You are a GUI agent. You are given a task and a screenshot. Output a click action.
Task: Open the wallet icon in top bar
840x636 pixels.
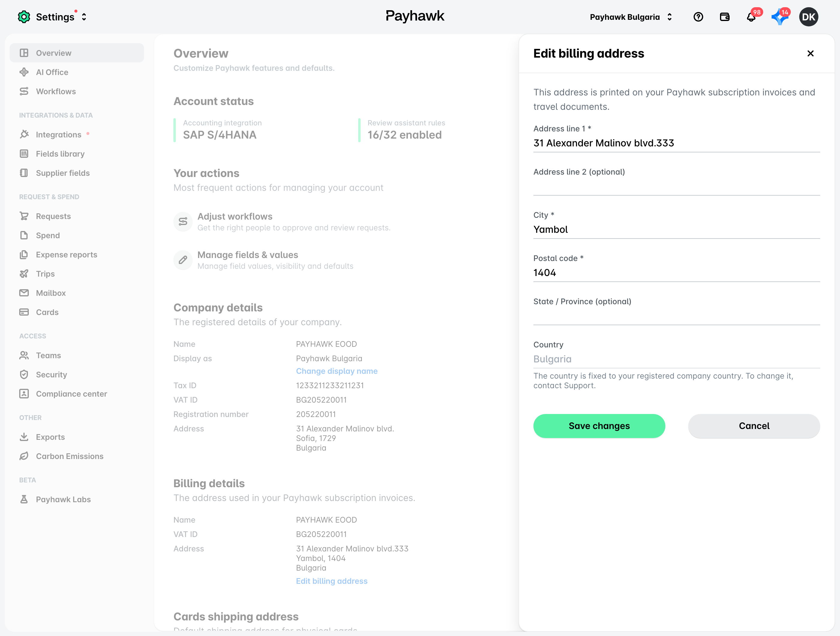point(724,17)
